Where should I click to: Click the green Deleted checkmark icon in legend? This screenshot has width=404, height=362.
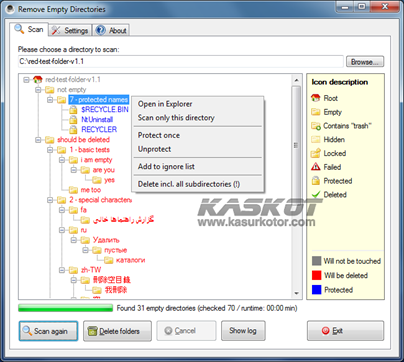[316, 194]
